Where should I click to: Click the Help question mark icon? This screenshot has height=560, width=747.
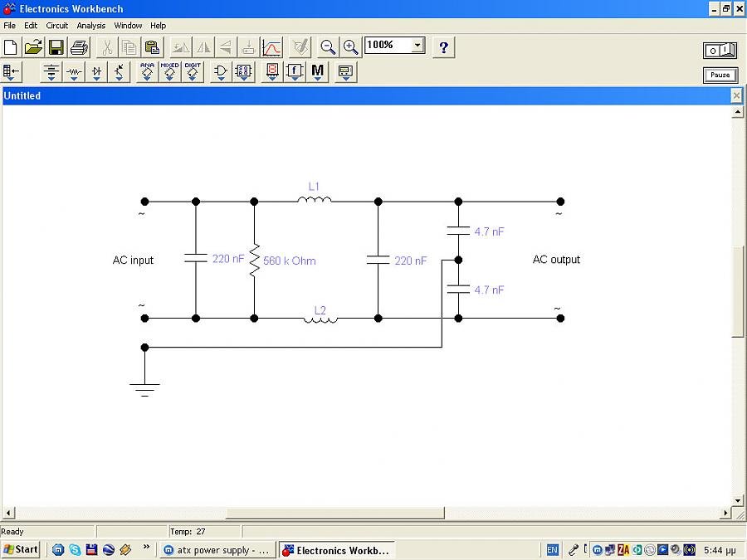pyautogui.click(x=444, y=47)
